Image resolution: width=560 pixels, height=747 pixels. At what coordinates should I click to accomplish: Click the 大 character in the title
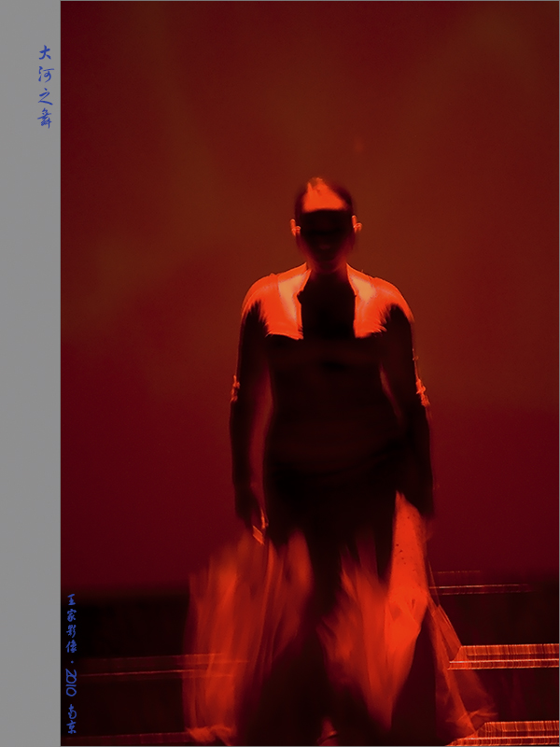(45, 54)
